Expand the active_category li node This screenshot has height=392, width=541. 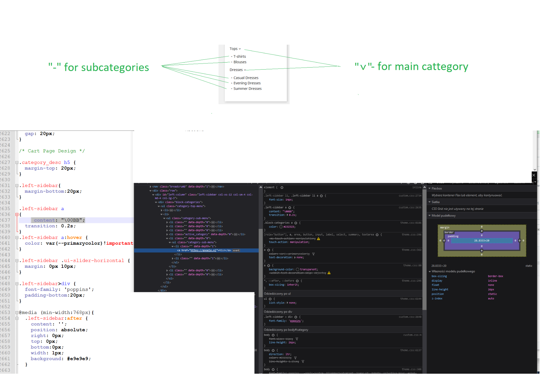pos(167,234)
